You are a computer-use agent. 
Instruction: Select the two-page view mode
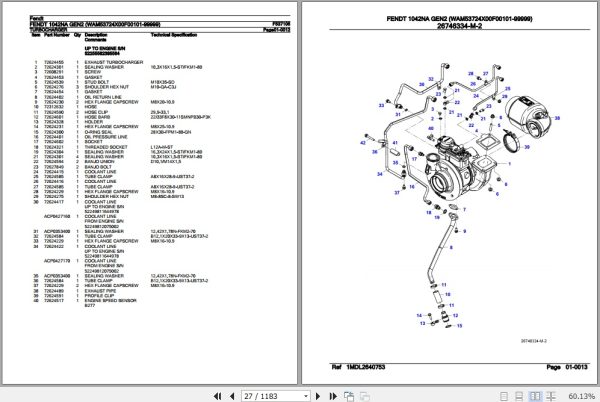click(535, 396)
